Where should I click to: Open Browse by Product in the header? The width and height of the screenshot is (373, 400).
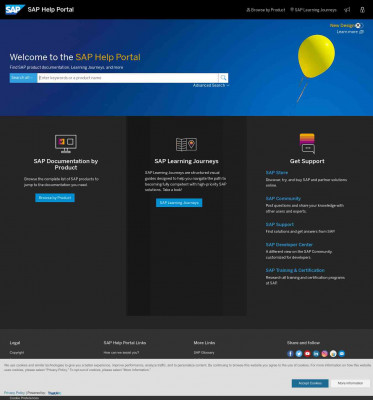click(x=266, y=10)
